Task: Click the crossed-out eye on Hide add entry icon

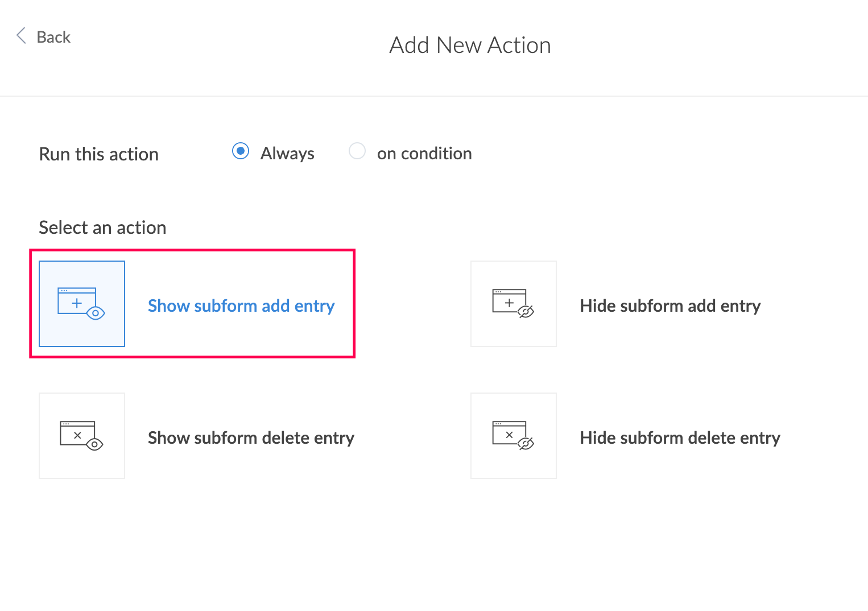Action: [x=526, y=311]
